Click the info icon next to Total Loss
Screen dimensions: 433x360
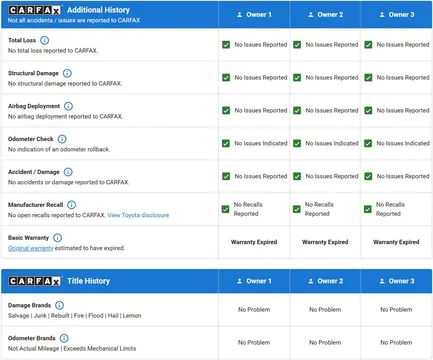(44, 40)
